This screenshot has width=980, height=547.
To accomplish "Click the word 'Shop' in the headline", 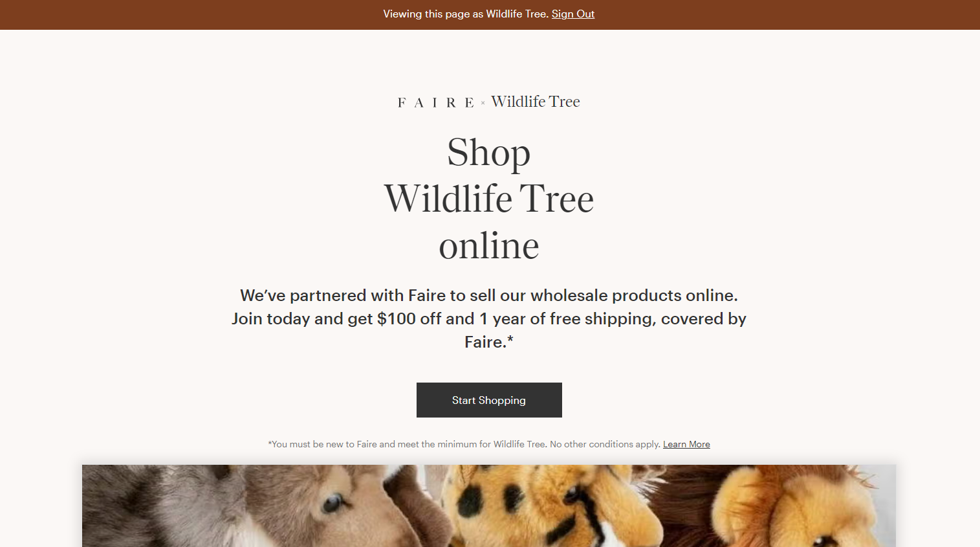I will point(489,153).
